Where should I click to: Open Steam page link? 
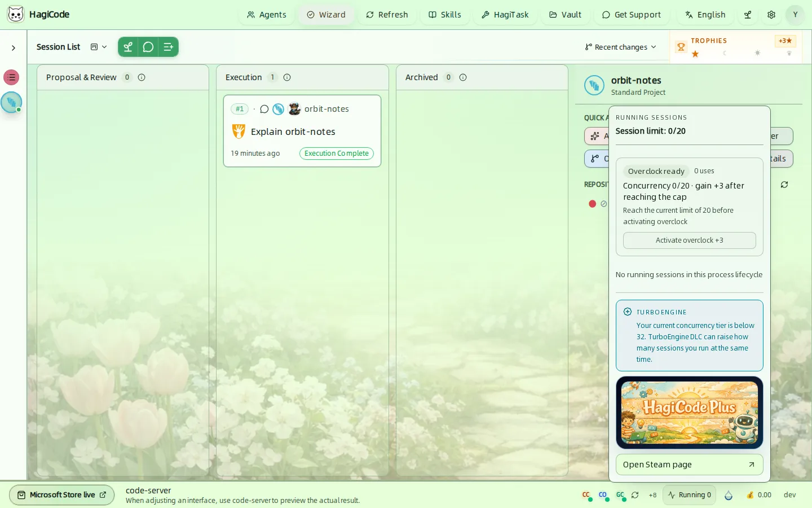click(690, 465)
